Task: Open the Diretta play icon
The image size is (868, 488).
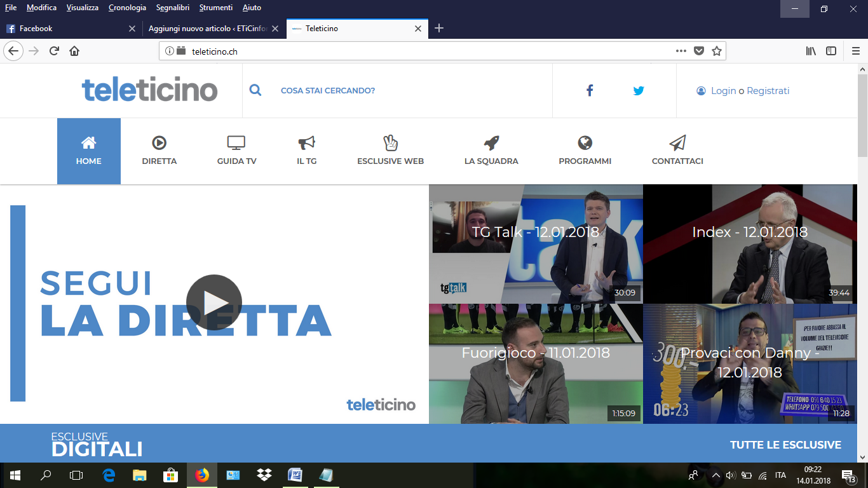Action: tap(159, 142)
